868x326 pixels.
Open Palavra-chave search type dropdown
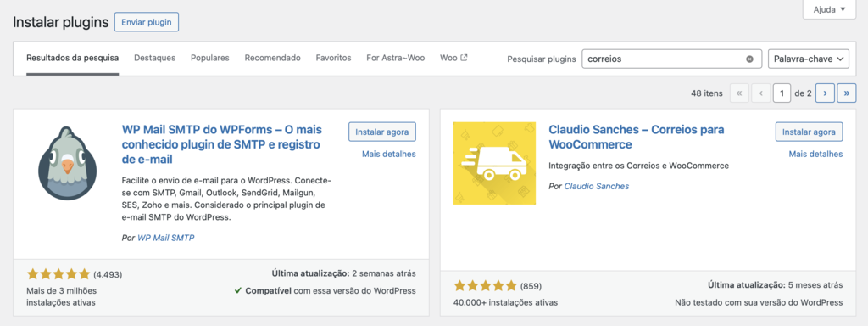tap(809, 59)
